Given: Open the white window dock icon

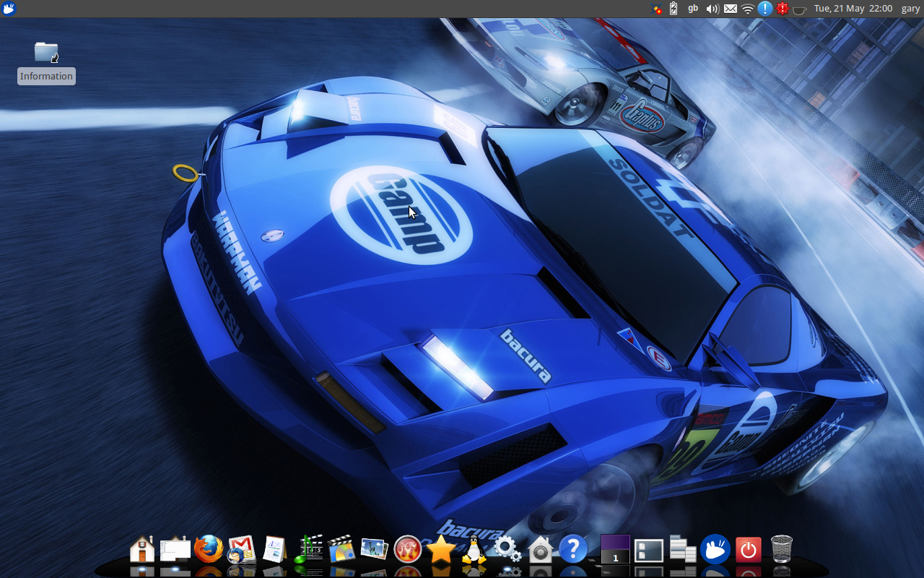Looking at the screenshot, I should [x=175, y=550].
